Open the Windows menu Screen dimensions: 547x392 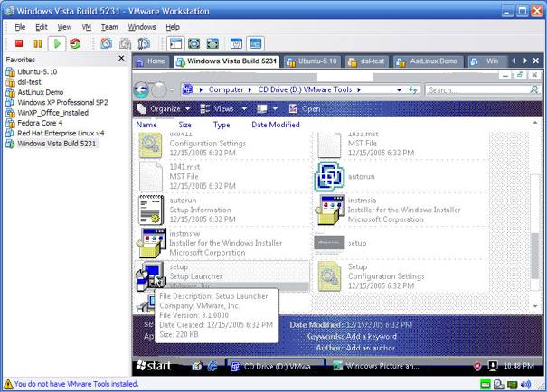(x=142, y=27)
